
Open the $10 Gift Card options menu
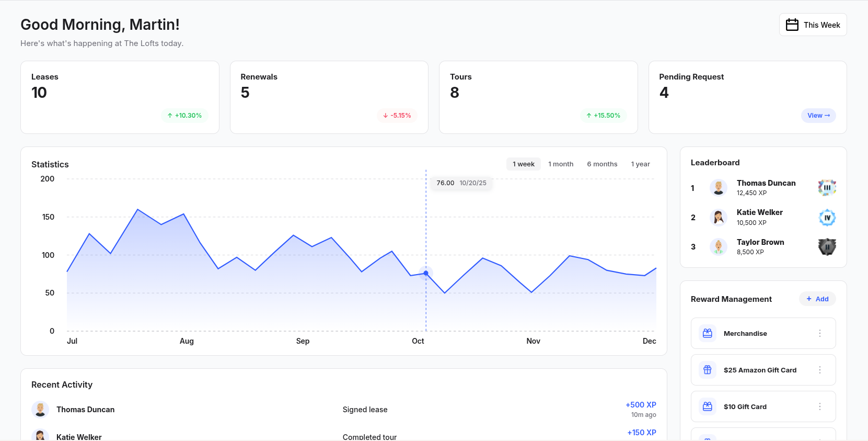(820, 406)
